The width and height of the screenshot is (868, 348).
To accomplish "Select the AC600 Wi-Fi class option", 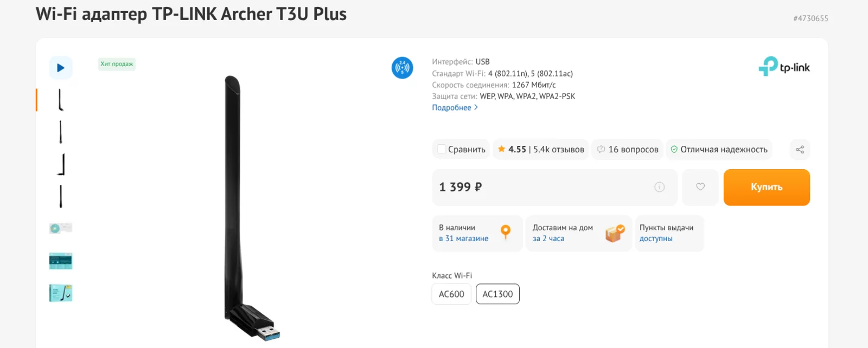I will (x=451, y=294).
